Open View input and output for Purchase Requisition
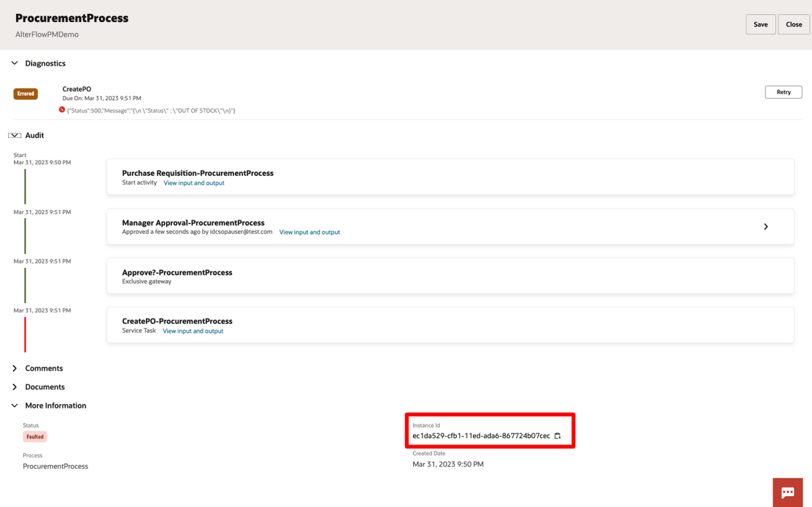This screenshot has width=812, height=507. coord(194,183)
